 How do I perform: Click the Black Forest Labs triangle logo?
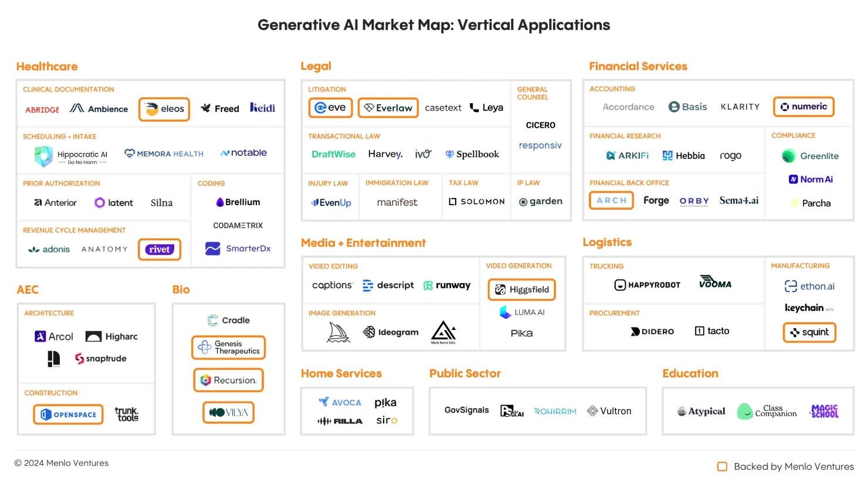443,332
